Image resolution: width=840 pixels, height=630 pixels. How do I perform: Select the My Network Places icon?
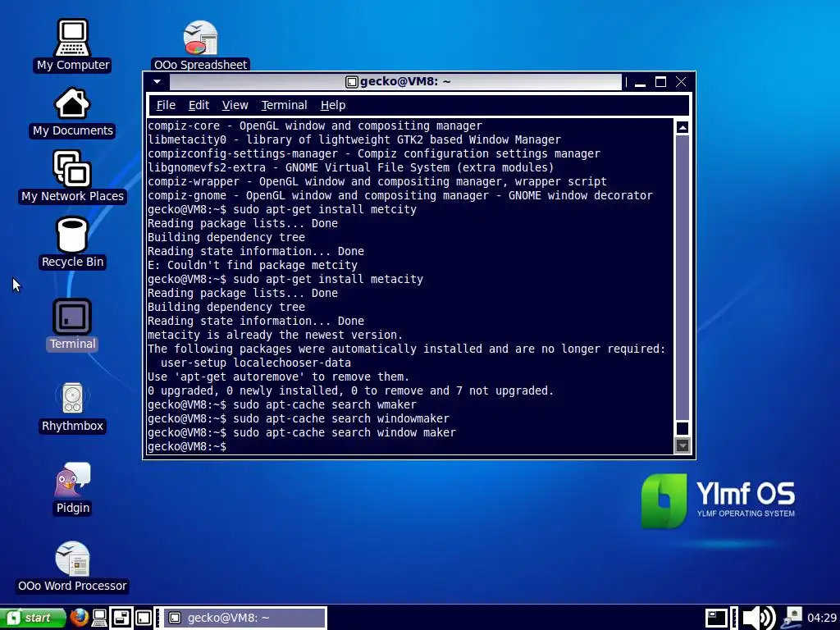coord(72,177)
